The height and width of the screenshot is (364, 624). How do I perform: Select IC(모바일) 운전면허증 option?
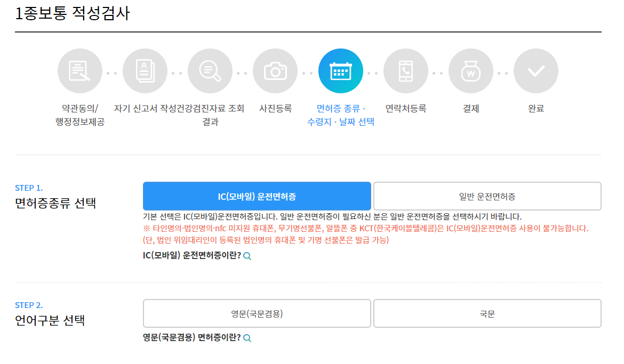click(257, 196)
